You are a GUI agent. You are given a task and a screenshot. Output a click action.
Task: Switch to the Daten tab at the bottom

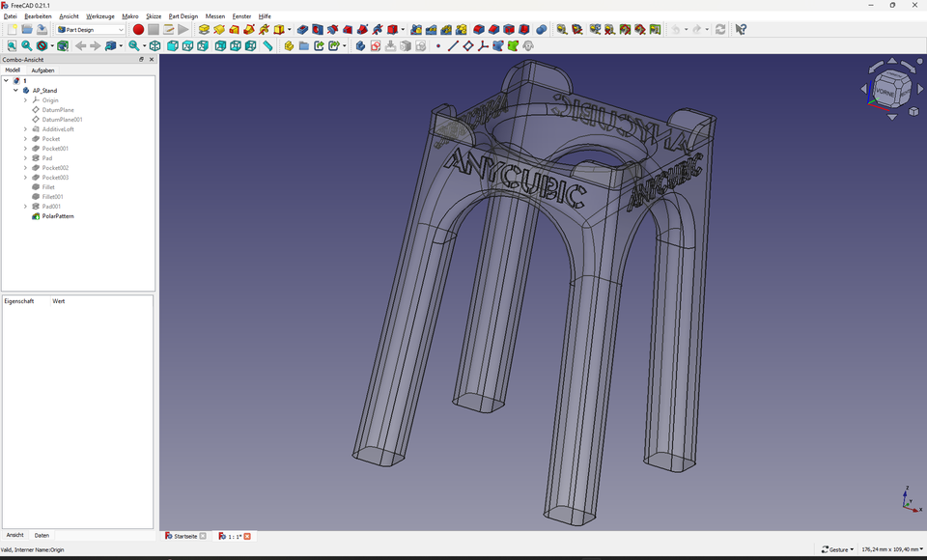[x=42, y=535]
